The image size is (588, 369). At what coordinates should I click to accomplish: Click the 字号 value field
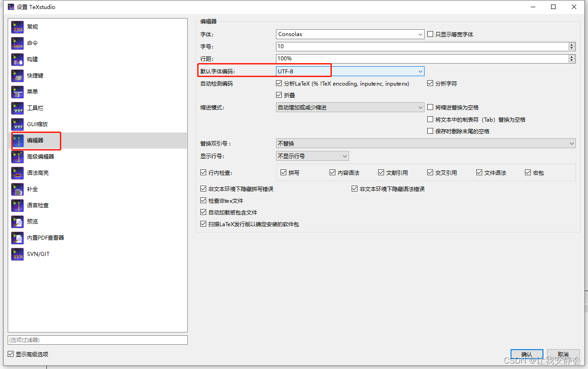pyautogui.click(x=422, y=46)
